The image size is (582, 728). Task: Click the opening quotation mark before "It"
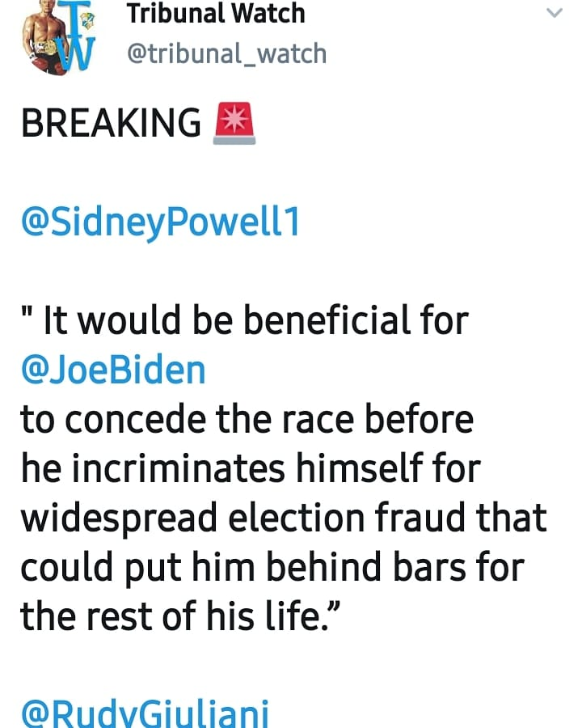[27, 312]
